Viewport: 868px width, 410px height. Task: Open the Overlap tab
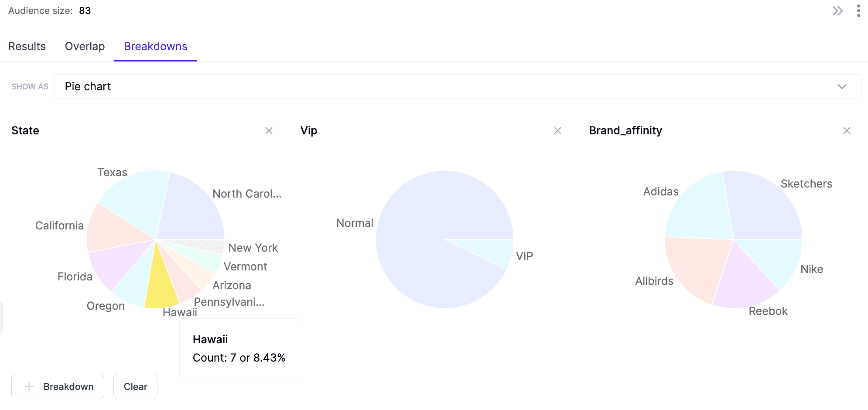(x=85, y=47)
